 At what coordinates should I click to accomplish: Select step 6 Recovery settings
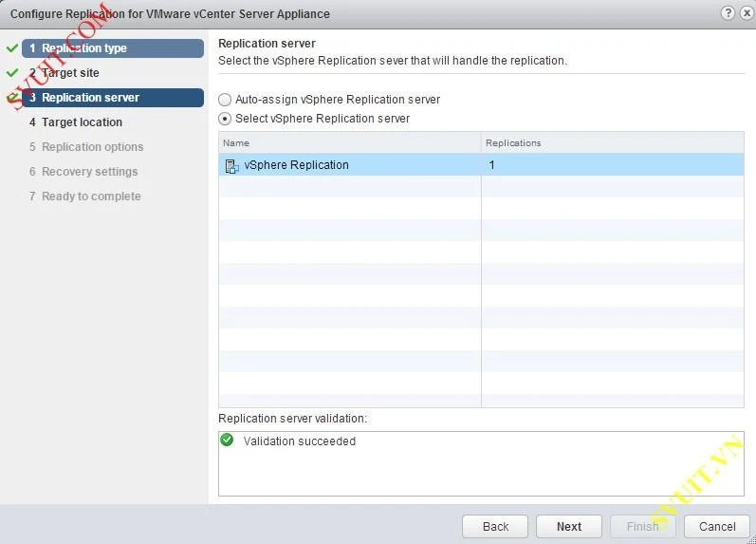point(83,171)
